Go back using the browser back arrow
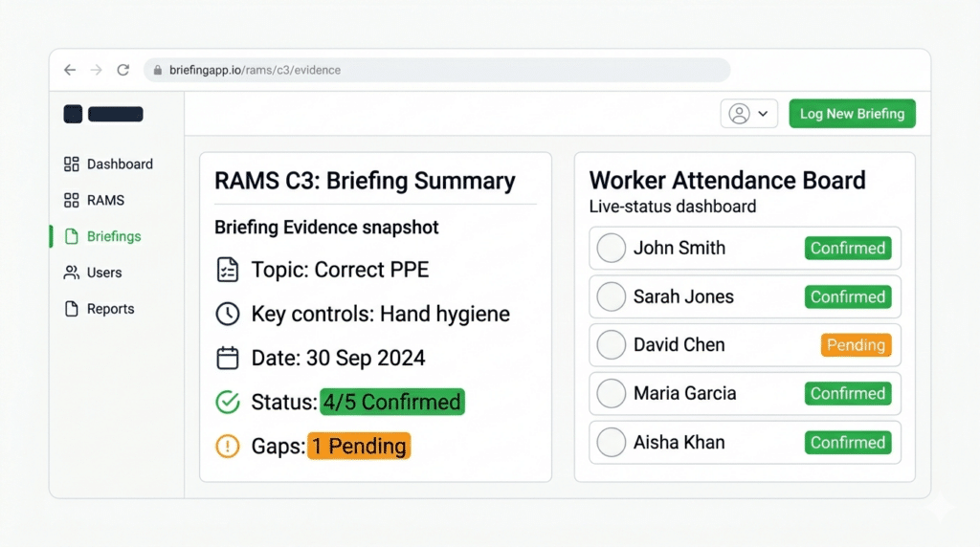This screenshot has width=980, height=547. tap(70, 70)
